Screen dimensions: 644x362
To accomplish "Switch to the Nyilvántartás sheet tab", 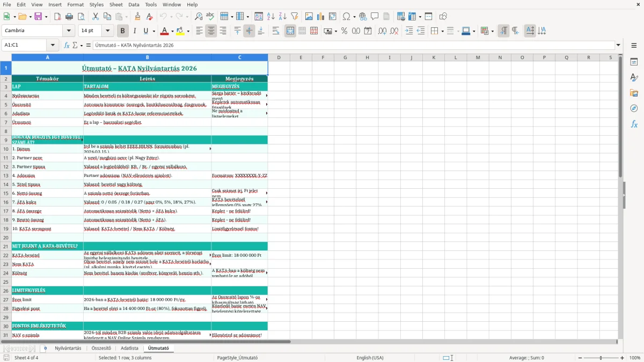I will (x=68, y=349).
